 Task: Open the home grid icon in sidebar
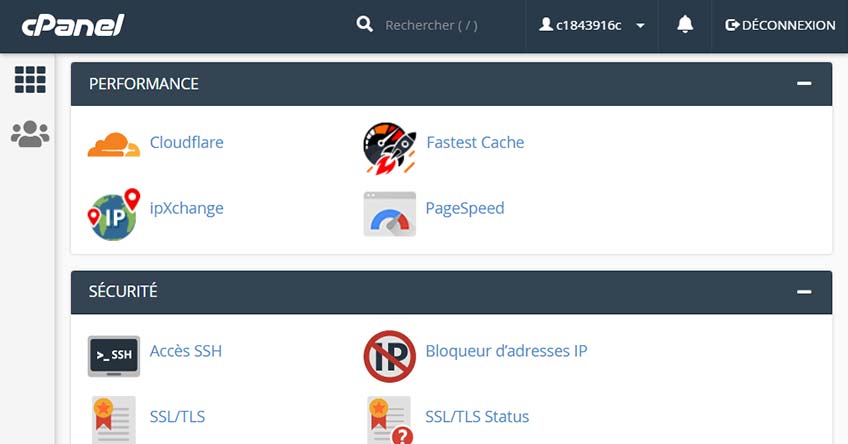(x=30, y=79)
